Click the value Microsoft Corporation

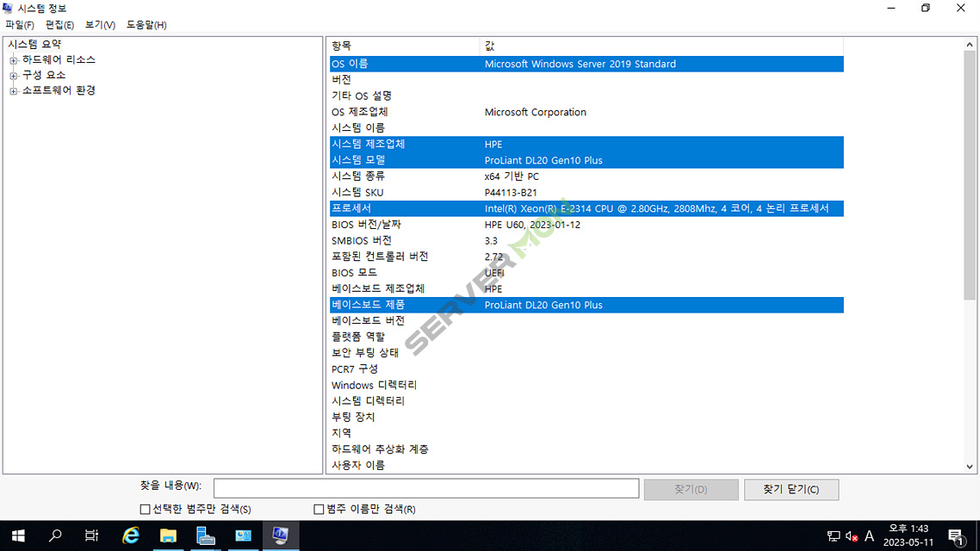point(535,112)
